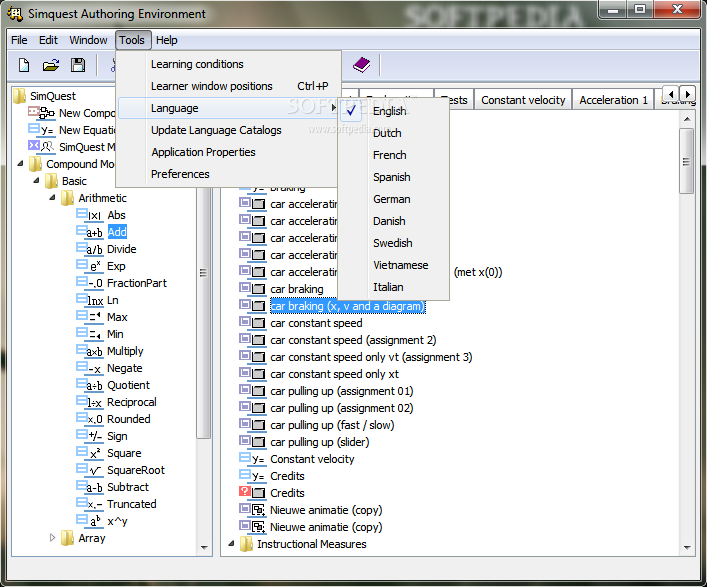Click the Ln icon in Arithmetic
707x587 pixels.
pos(89,300)
